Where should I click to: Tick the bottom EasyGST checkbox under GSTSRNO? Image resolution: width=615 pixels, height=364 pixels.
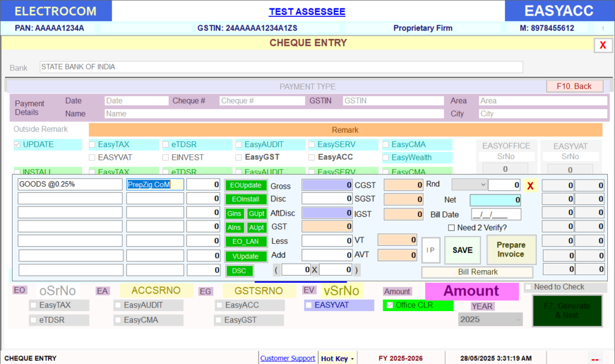219,320
